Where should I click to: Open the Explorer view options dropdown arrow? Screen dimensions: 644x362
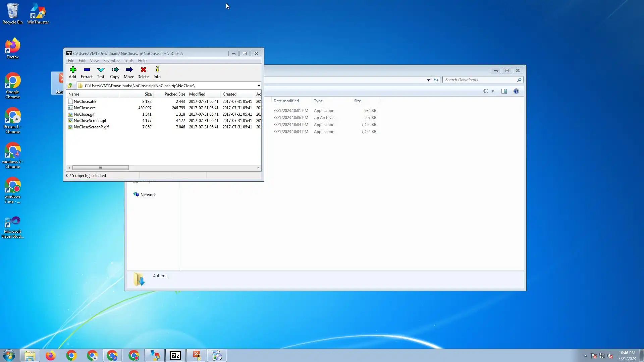tap(493, 91)
